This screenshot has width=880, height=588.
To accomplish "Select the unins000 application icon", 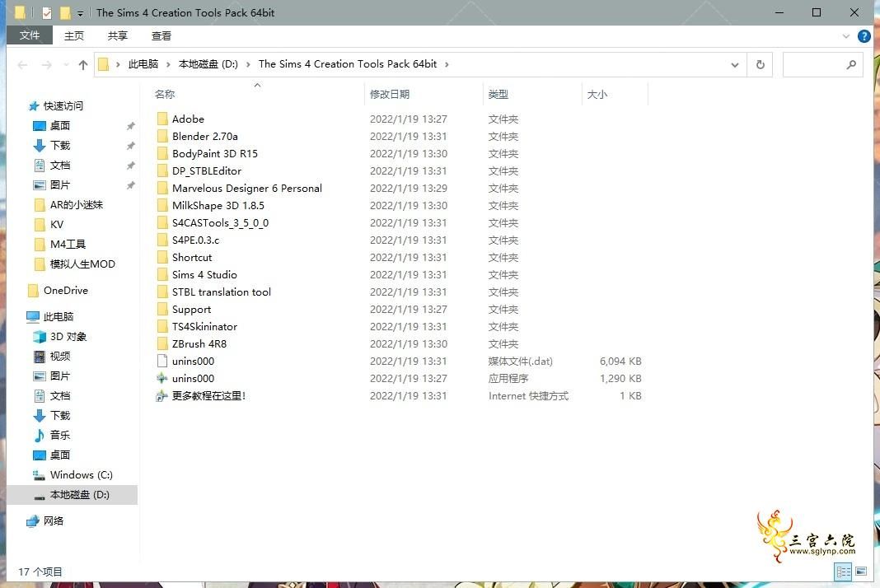I will [x=162, y=378].
